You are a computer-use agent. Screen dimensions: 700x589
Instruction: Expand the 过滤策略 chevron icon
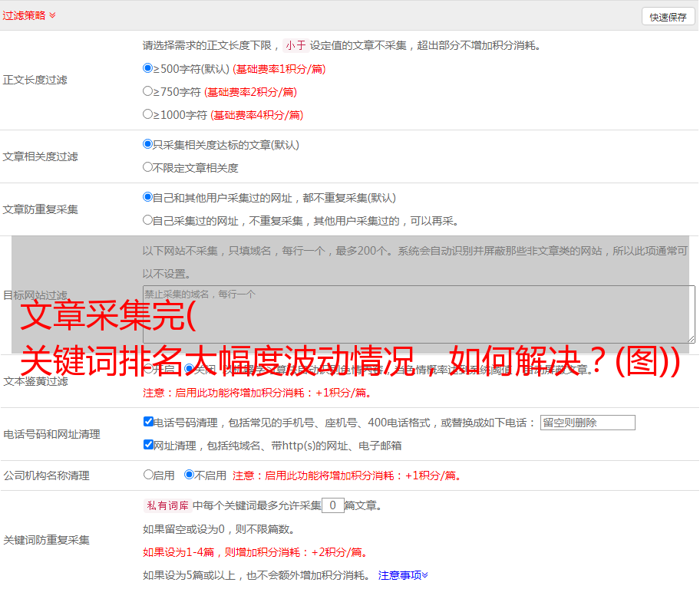(52, 15)
